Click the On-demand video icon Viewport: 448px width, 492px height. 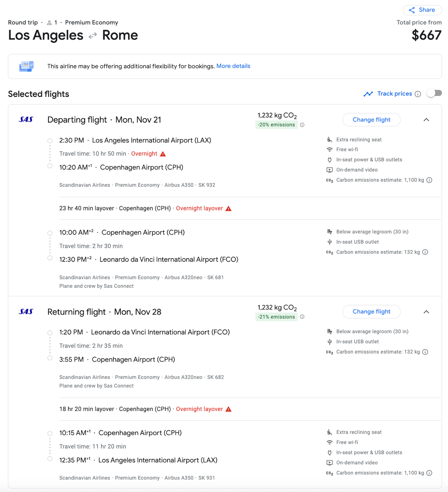[330, 170]
